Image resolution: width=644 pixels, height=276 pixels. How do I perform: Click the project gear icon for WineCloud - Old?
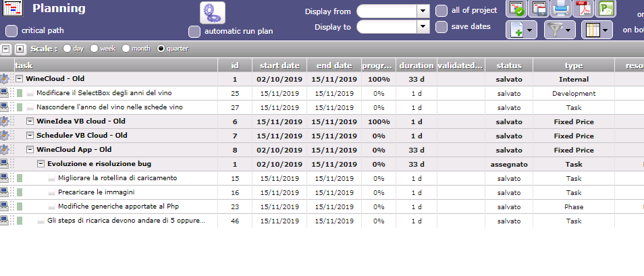[x=4, y=79]
